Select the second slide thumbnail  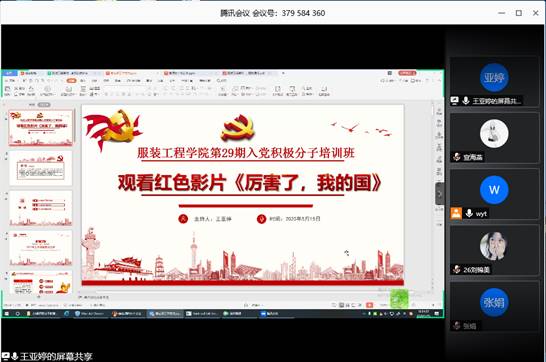pyautogui.click(x=40, y=168)
